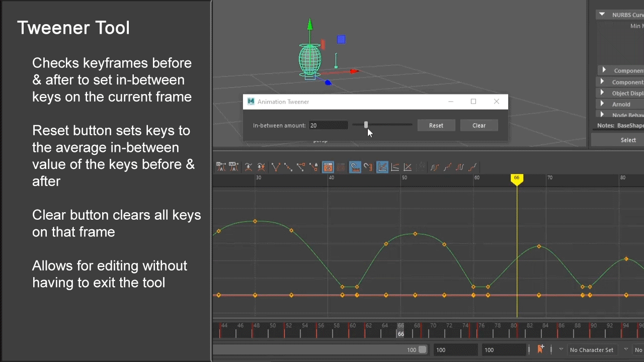Click the blue Z-axis handle of the manipulator
The image size is (644, 362).
(328, 82)
